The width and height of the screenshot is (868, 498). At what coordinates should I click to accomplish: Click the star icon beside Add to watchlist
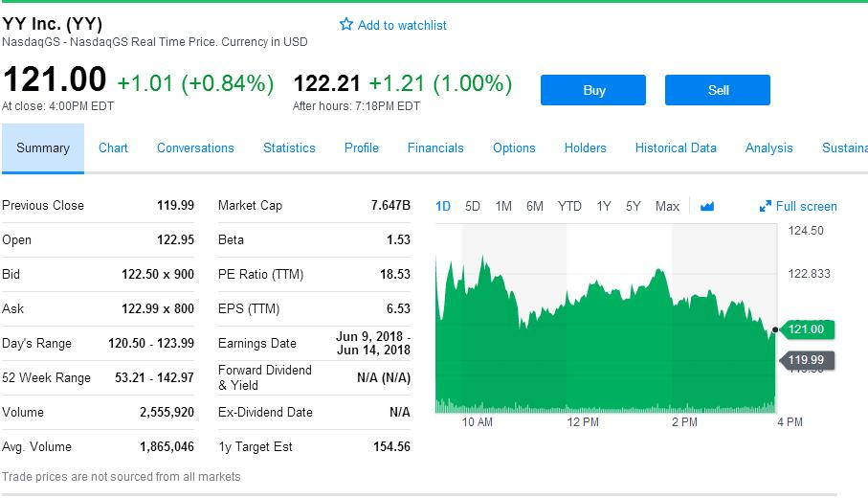[346, 24]
